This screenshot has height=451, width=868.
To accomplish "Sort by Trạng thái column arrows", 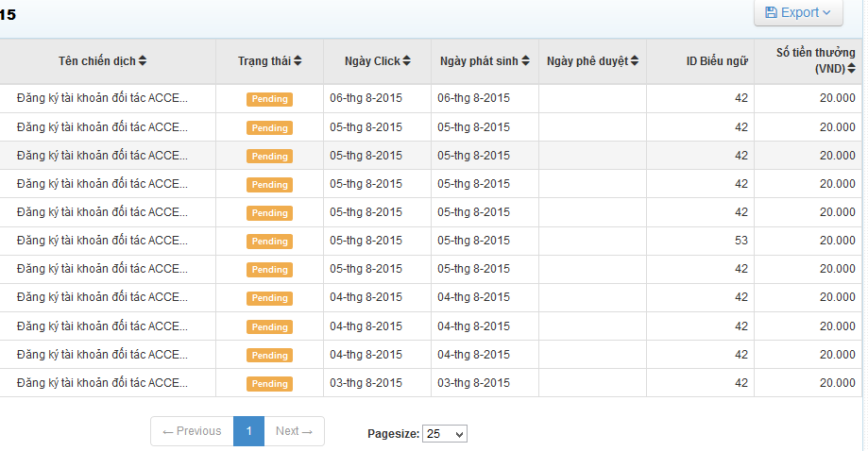I will [x=298, y=60].
